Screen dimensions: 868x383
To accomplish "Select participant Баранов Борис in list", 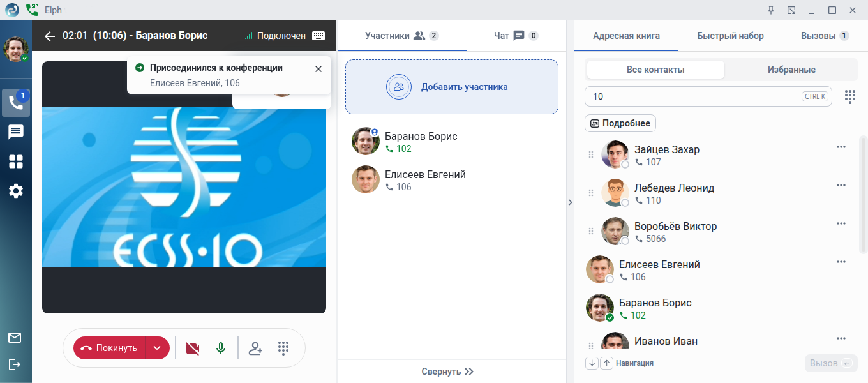I will click(x=452, y=142).
